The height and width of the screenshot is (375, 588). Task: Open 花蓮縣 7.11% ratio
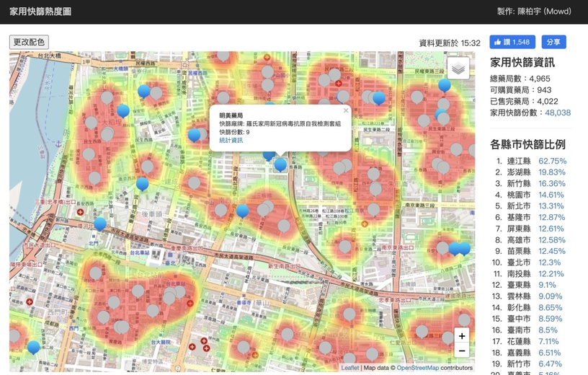[548, 341]
